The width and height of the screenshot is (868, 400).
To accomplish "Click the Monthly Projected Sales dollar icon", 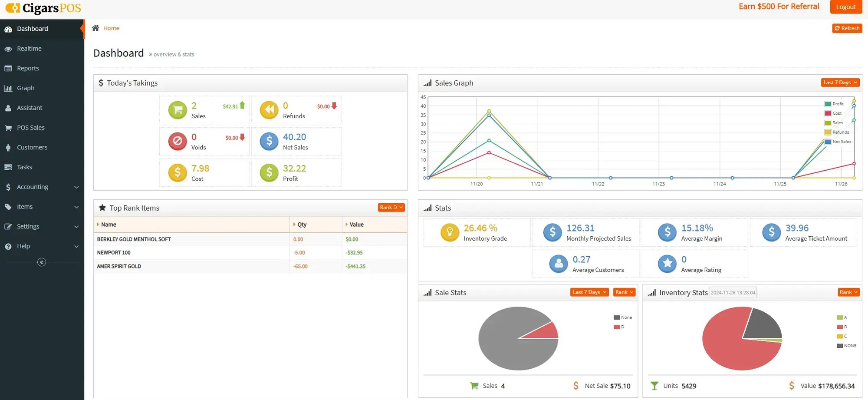I will 552,232.
